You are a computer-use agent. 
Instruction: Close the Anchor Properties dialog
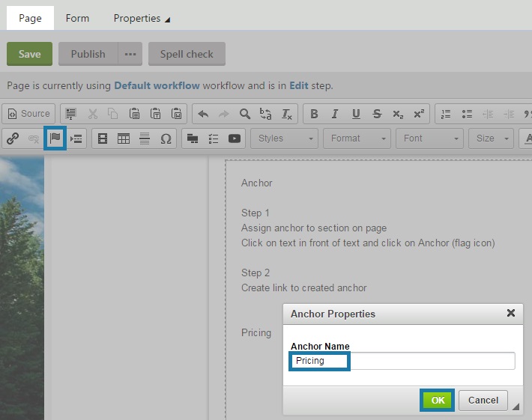[511, 313]
